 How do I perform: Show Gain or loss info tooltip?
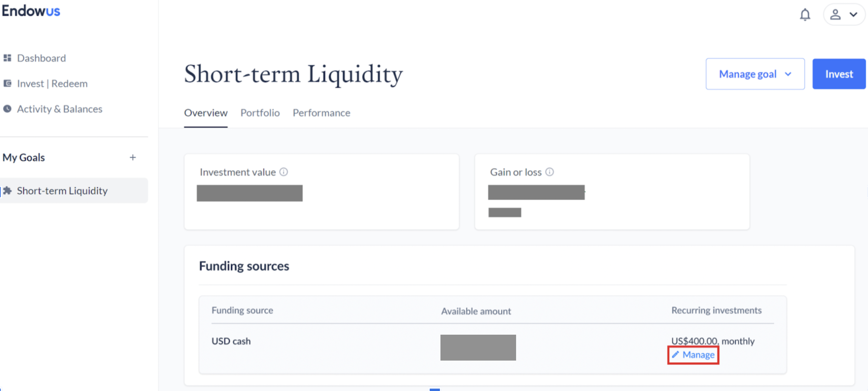coord(550,172)
